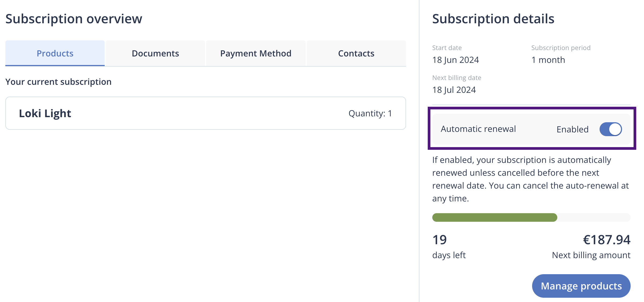
Task: Click the Enabled status label
Action: tap(572, 129)
